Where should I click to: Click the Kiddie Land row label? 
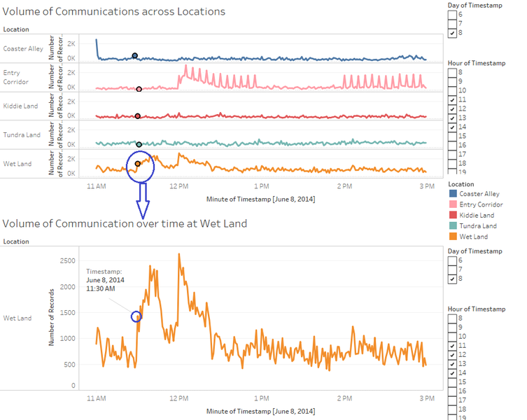click(20, 106)
